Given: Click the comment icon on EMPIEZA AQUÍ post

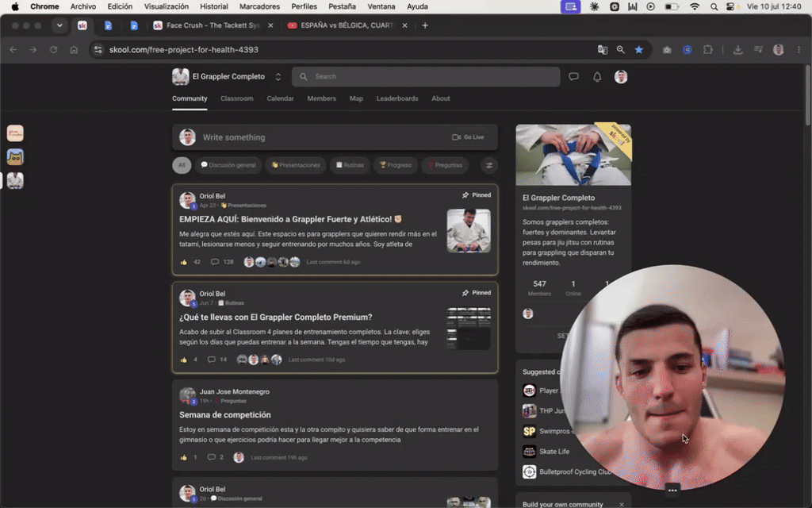Looking at the screenshot, I should click(x=214, y=262).
